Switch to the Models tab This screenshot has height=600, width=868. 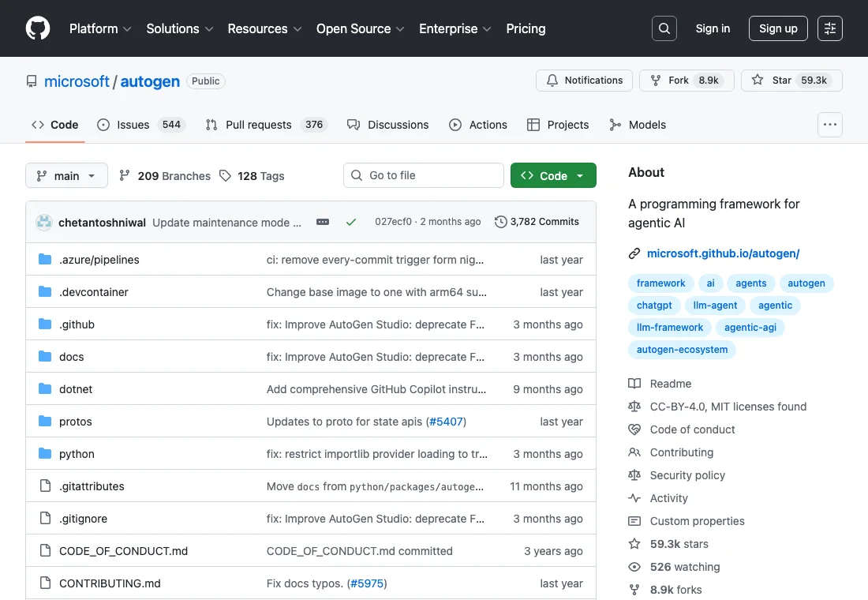[637, 125]
